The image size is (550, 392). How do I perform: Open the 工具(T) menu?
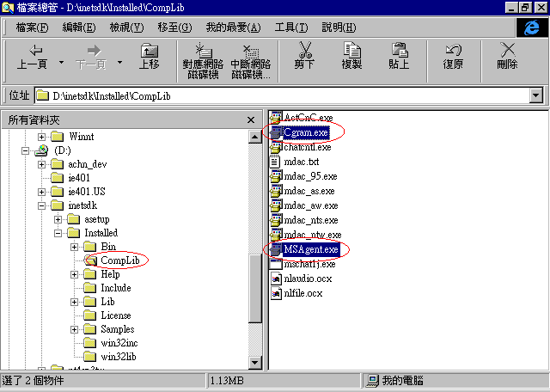tap(290, 28)
